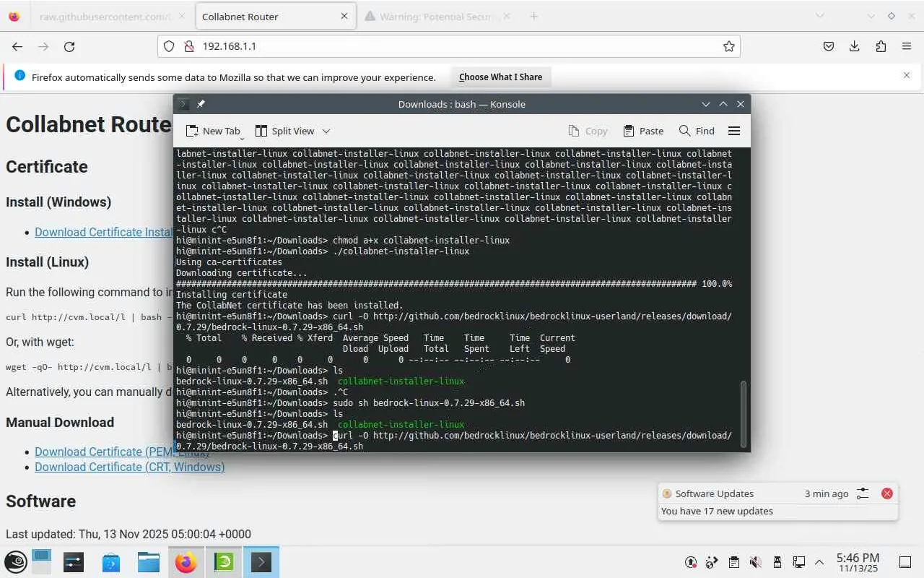The width and height of the screenshot is (924, 578).
Task: Expand the Split View dropdown chevron
Action: pyautogui.click(x=326, y=131)
